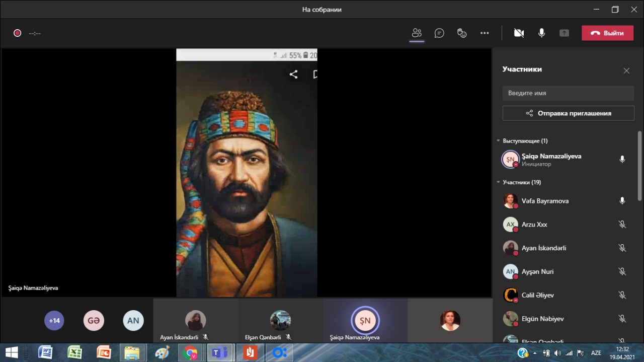644x362 pixels.
Task: Show hidden system tray icons
Action: click(535, 353)
